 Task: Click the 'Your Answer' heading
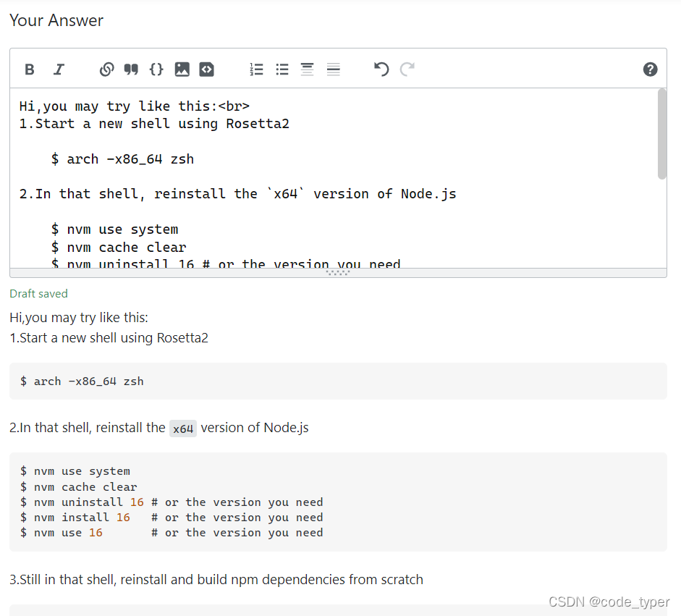(56, 20)
